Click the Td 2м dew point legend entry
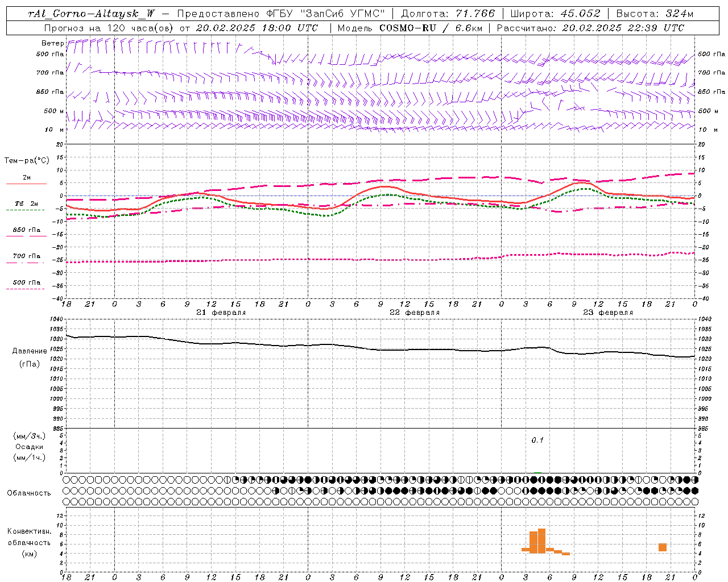The height and width of the screenshot is (582, 728). pyautogui.click(x=26, y=205)
